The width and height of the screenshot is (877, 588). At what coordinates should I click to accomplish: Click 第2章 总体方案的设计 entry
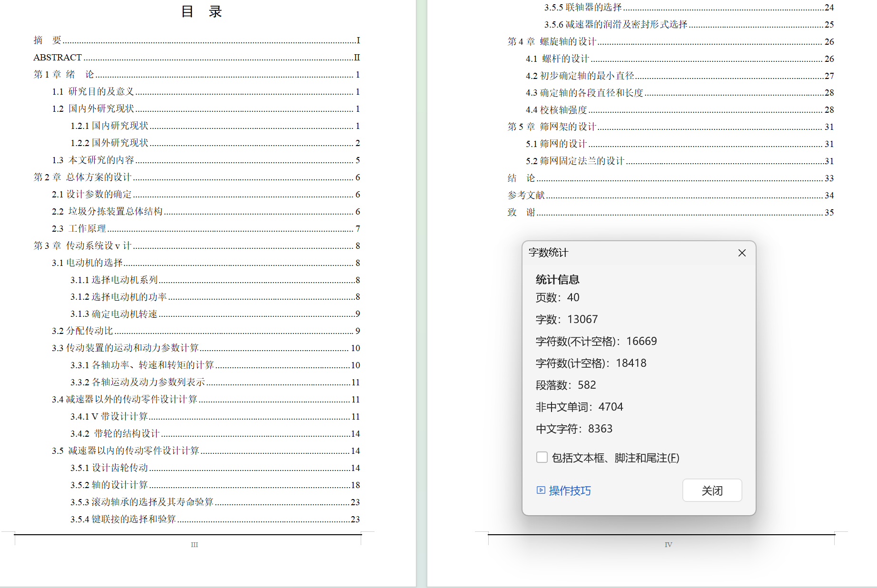tap(197, 177)
